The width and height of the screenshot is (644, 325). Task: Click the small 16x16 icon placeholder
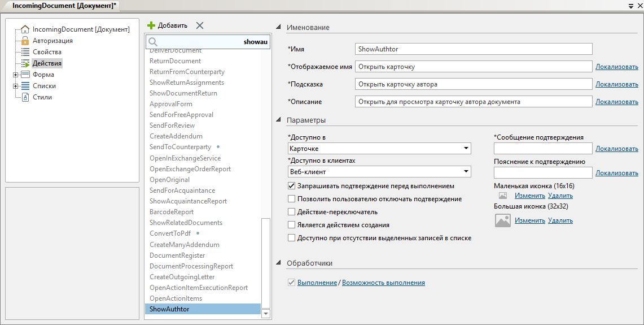(x=502, y=196)
